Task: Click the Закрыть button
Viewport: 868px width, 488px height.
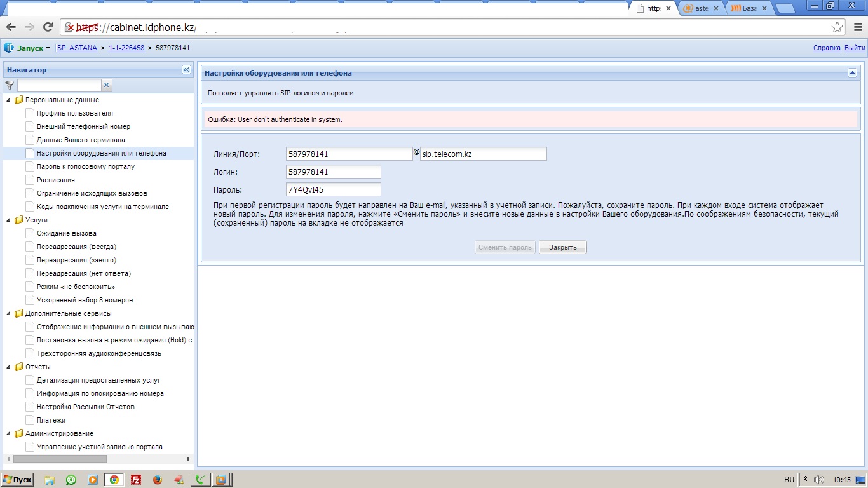Action: (x=562, y=247)
